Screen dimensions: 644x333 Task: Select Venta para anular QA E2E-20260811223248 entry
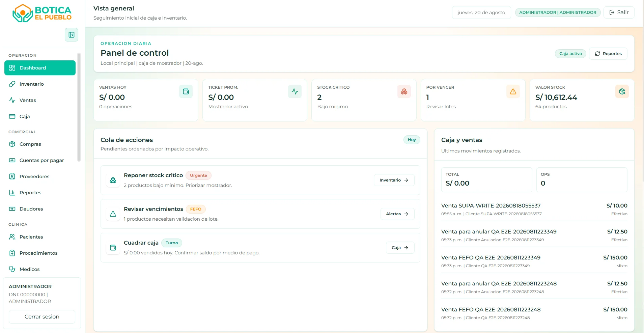534,287
